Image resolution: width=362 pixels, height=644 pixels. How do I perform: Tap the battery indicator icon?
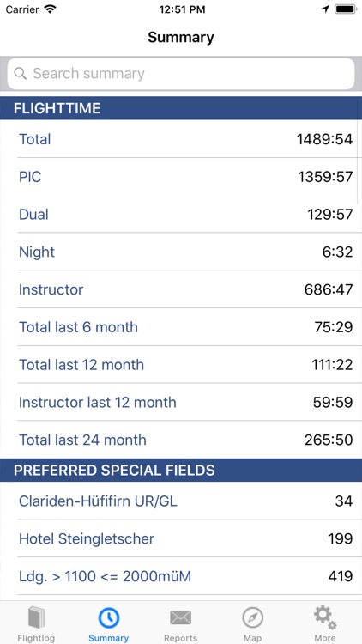click(345, 9)
